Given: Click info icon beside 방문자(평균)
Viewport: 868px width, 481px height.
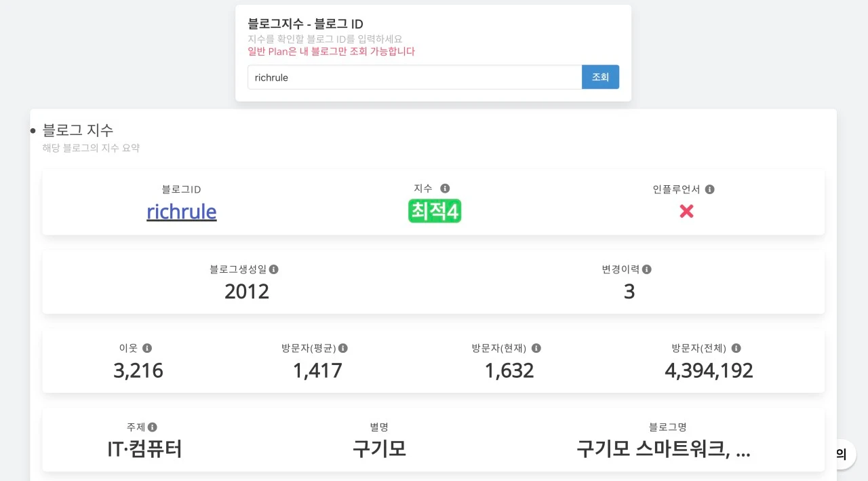Looking at the screenshot, I should [343, 348].
